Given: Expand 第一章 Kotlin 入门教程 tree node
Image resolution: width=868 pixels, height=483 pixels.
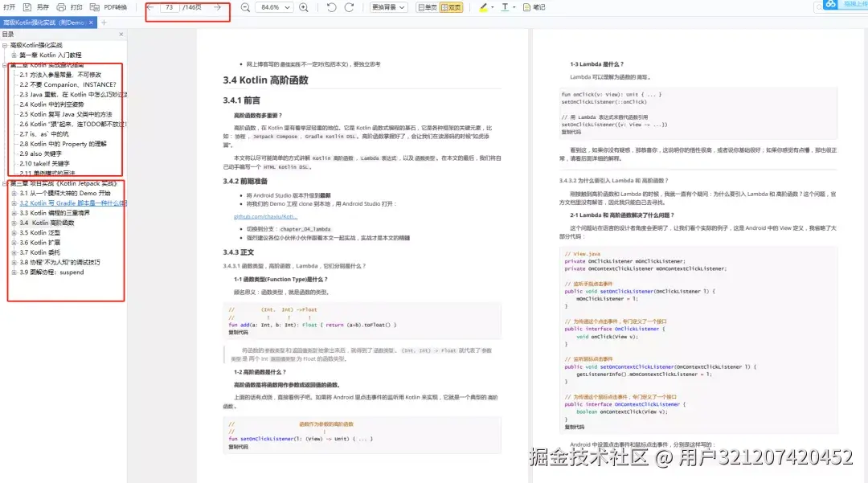Looking at the screenshot, I should [14, 55].
